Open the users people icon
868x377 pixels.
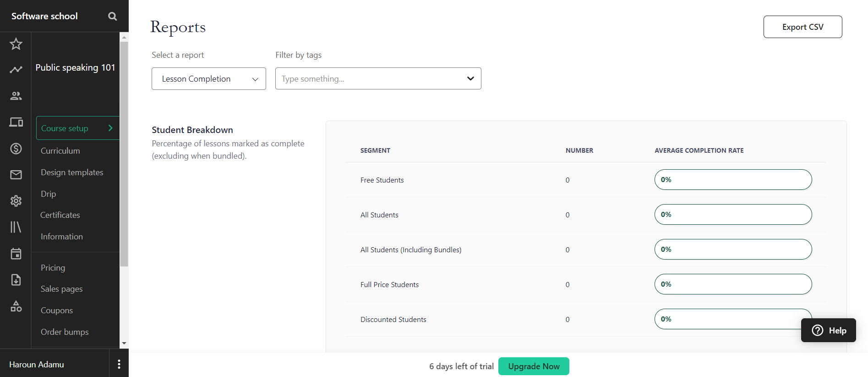(16, 96)
